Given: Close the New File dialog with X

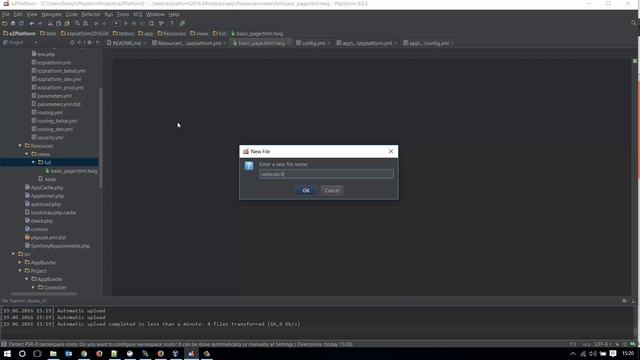Looking at the screenshot, I should (391, 151).
